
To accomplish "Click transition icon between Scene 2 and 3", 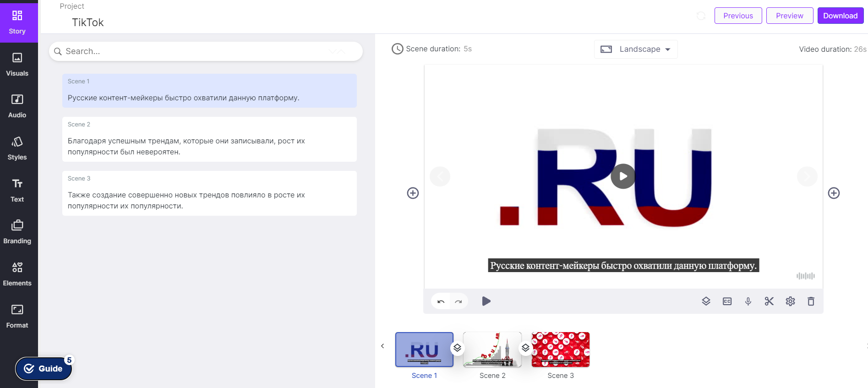I will point(525,348).
